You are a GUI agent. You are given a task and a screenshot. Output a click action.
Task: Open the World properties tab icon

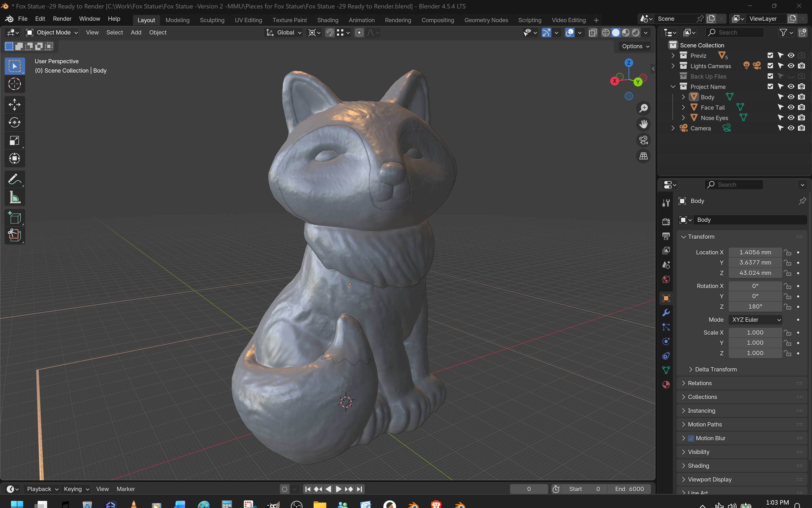666,279
